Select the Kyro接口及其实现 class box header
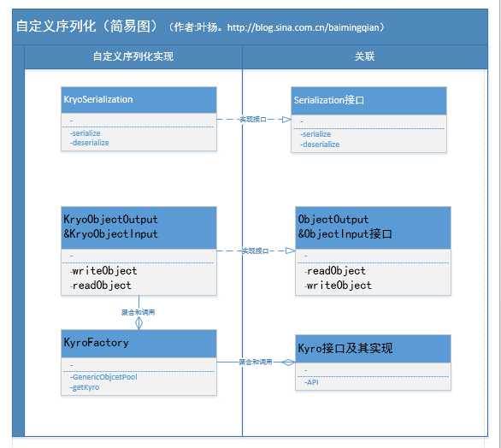The width and height of the screenshot is (501, 448). coord(373,349)
